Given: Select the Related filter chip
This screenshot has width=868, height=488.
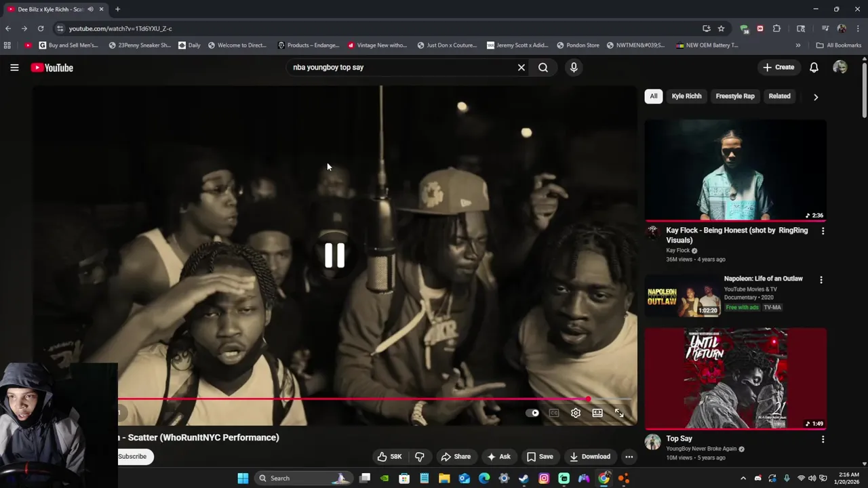Looking at the screenshot, I should pos(779,96).
